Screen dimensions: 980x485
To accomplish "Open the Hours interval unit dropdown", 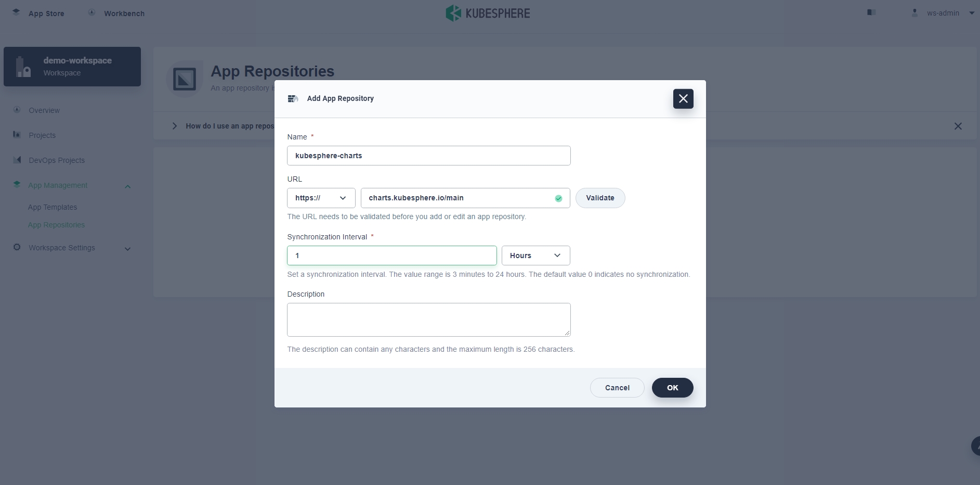I will [x=535, y=256].
